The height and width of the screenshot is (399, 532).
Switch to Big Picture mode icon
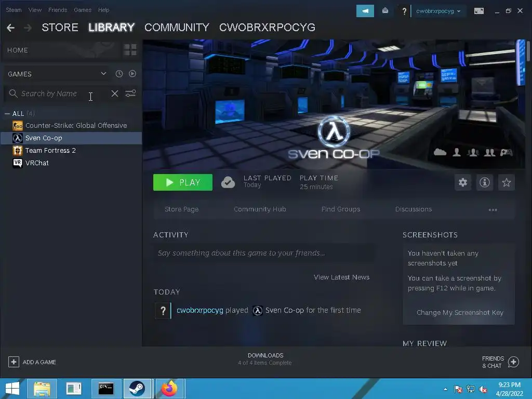[x=478, y=11]
